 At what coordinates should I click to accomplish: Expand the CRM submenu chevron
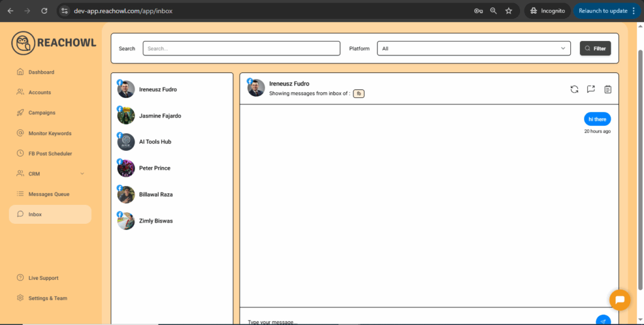(82, 174)
